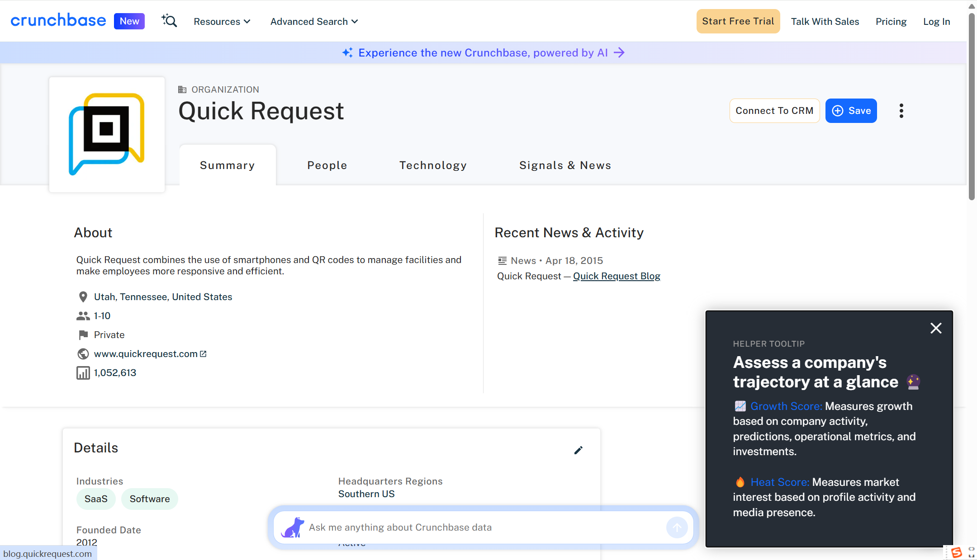The width and height of the screenshot is (977, 560).
Task: Click the send arrow in AI chat box
Action: coord(677,527)
